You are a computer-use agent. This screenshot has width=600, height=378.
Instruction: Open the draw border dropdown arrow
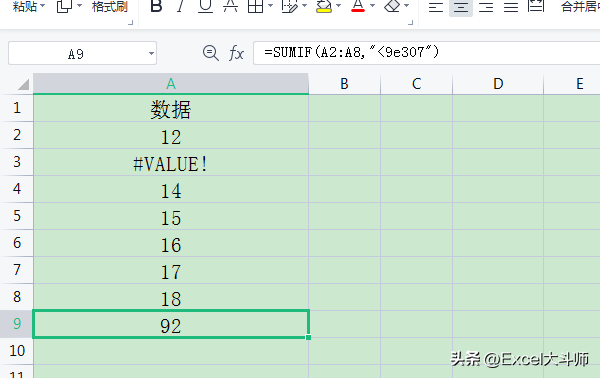305,6
